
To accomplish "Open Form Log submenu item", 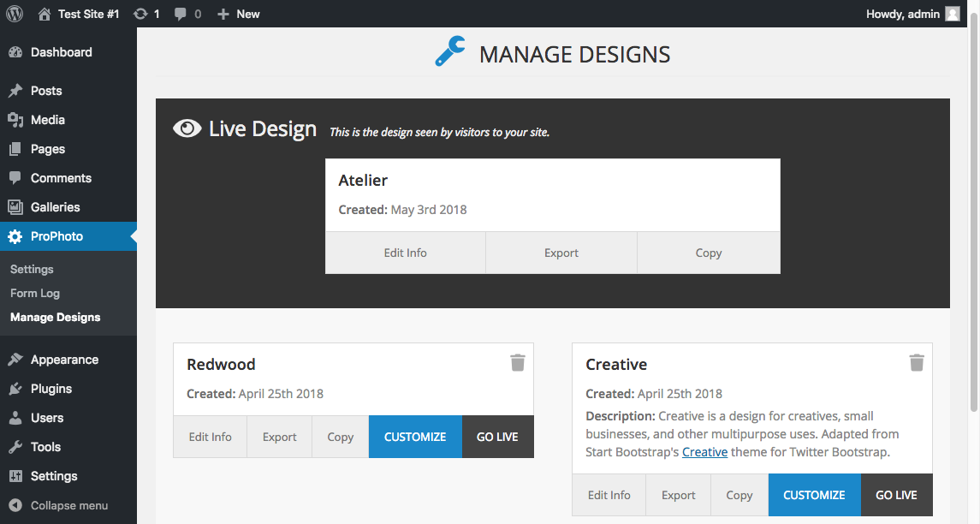I will click(x=35, y=294).
